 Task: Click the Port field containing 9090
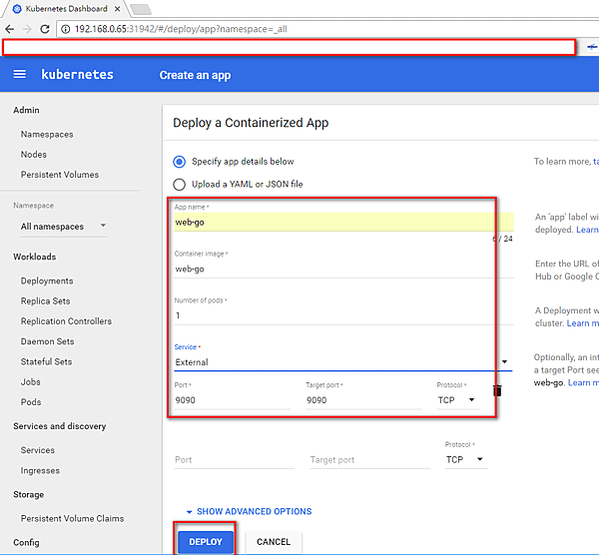(x=232, y=400)
